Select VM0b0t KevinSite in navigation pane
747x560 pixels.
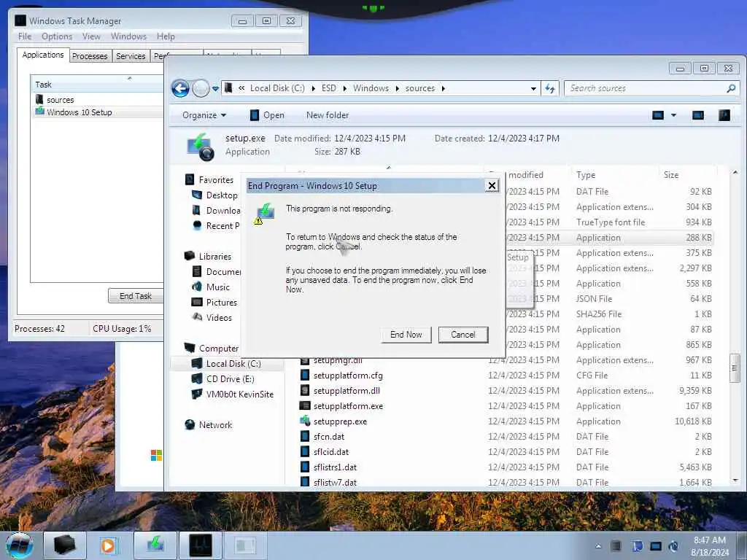[x=239, y=394]
